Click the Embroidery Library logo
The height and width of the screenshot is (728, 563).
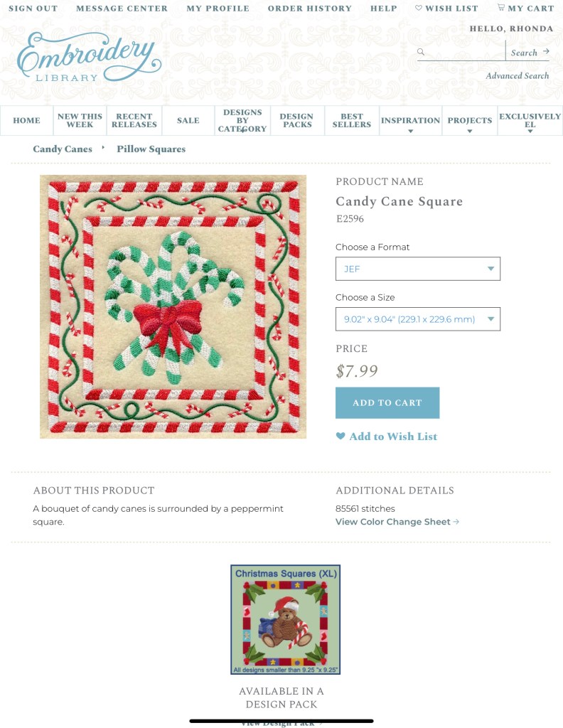click(x=89, y=58)
